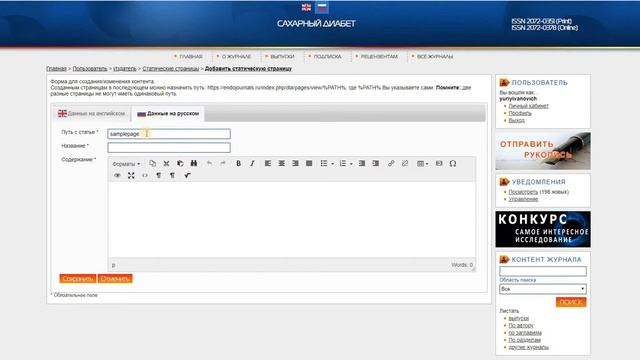Open the Конкурс contest banner
640x360 pixels.
coord(543,229)
